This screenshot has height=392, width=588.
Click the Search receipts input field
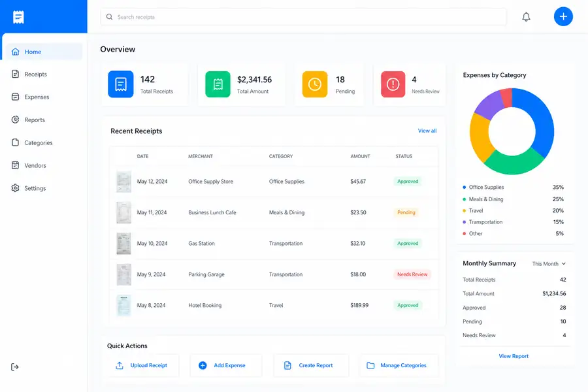[x=303, y=17]
